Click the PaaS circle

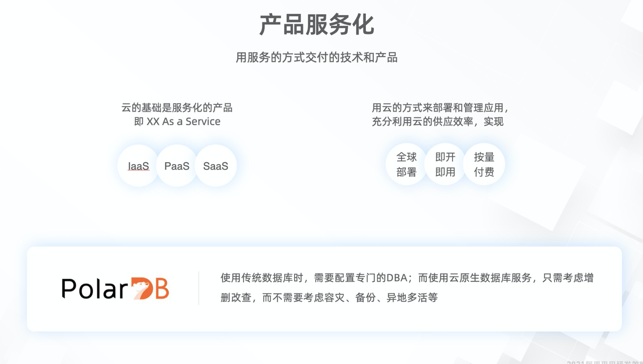tap(177, 166)
